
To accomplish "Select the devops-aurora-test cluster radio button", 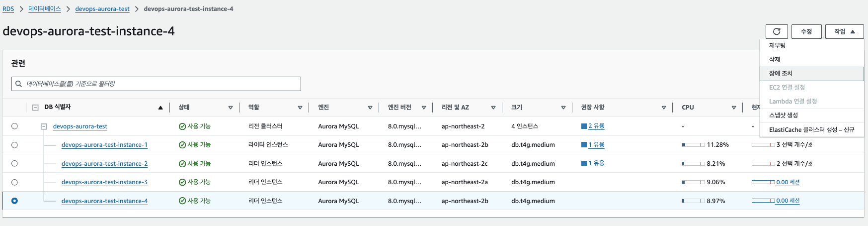I will (x=14, y=126).
